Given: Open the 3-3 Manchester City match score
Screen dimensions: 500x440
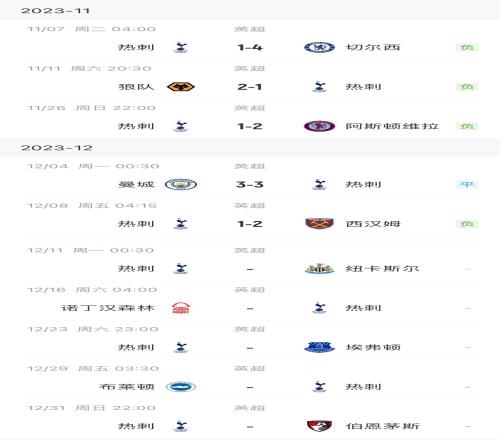Looking at the screenshot, I should (x=250, y=184).
